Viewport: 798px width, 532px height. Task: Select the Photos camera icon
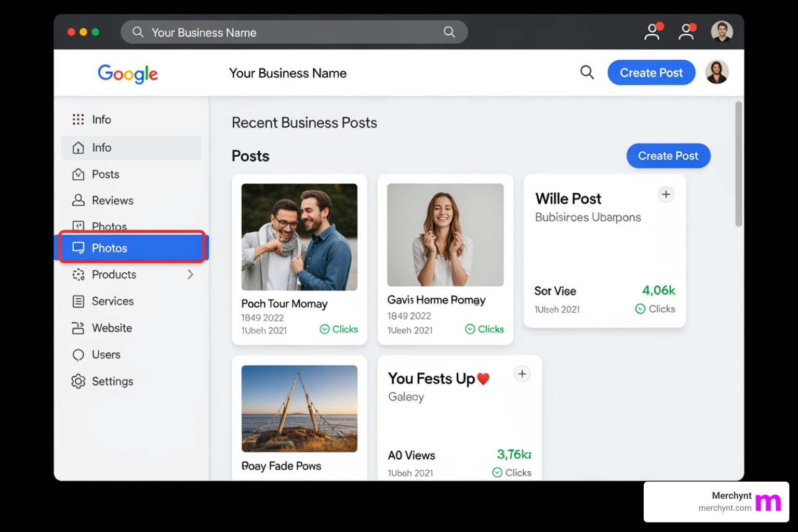78,226
